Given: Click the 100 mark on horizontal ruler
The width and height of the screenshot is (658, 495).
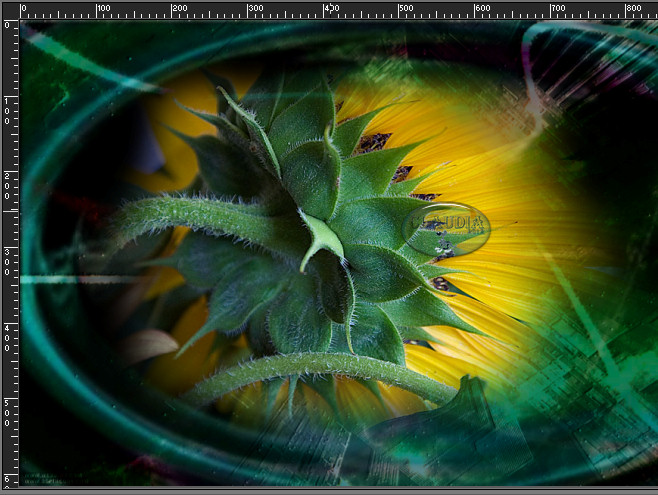Looking at the screenshot, I should coord(103,8).
